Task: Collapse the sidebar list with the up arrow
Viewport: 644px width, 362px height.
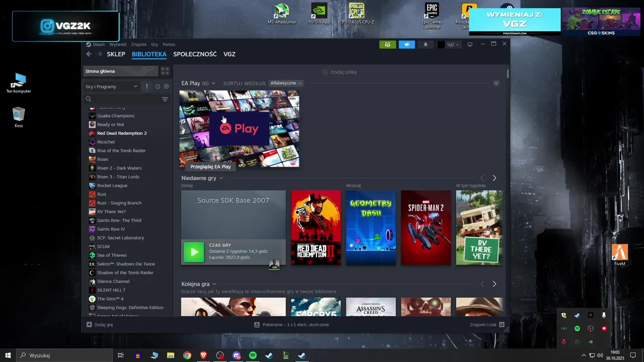Action: pos(147,86)
